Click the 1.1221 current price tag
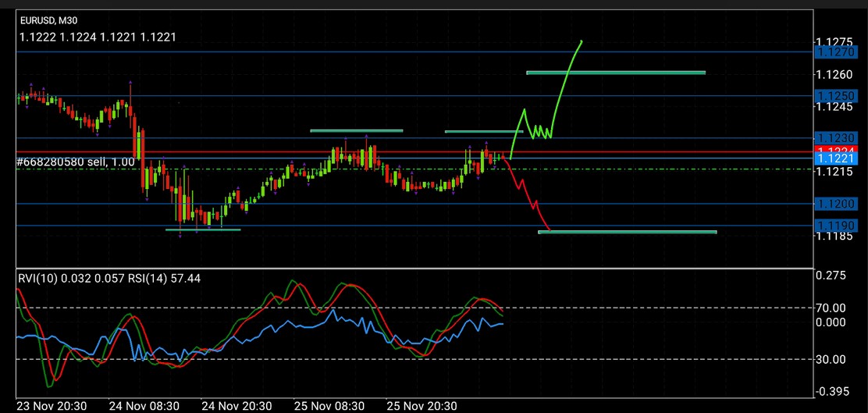Viewport: 868px width, 413px height. [836, 158]
